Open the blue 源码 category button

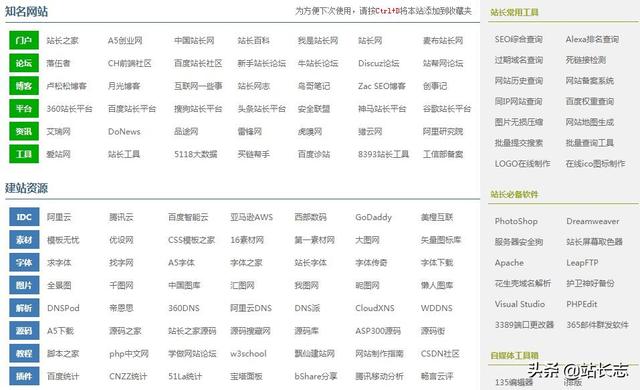pyautogui.click(x=24, y=330)
